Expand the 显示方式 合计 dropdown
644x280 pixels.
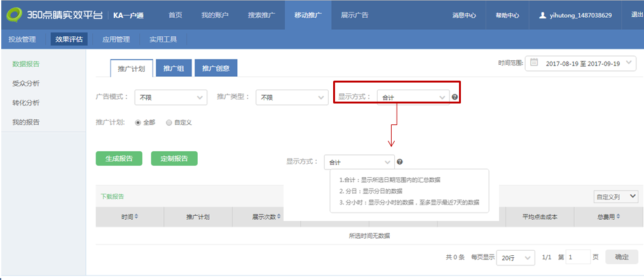[x=413, y=97]
